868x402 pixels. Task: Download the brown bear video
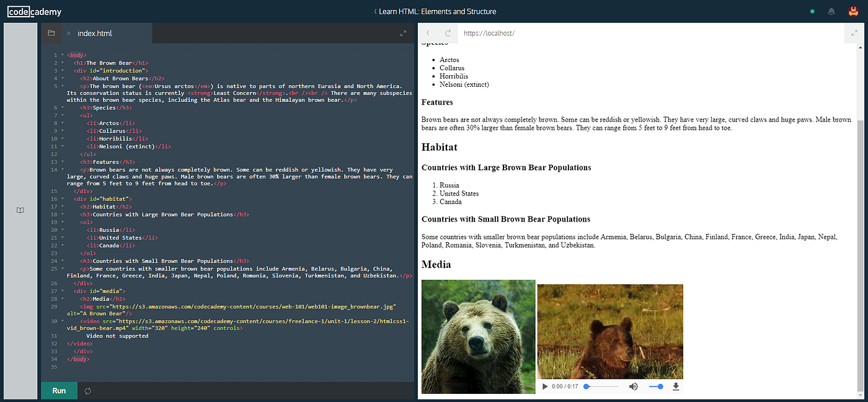[x=675, y=386]
